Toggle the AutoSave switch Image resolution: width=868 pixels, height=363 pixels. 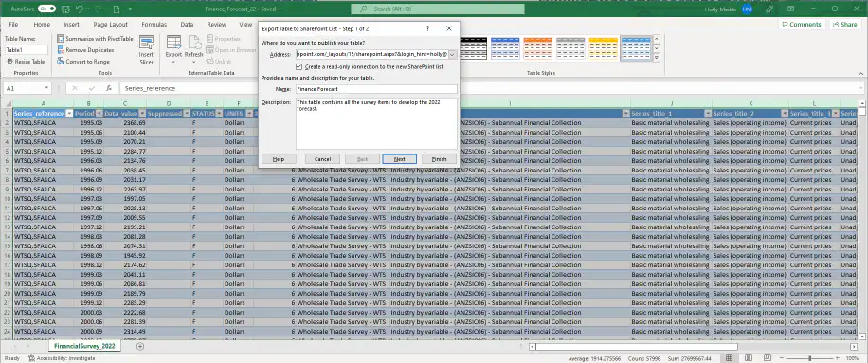pos(46,9)
